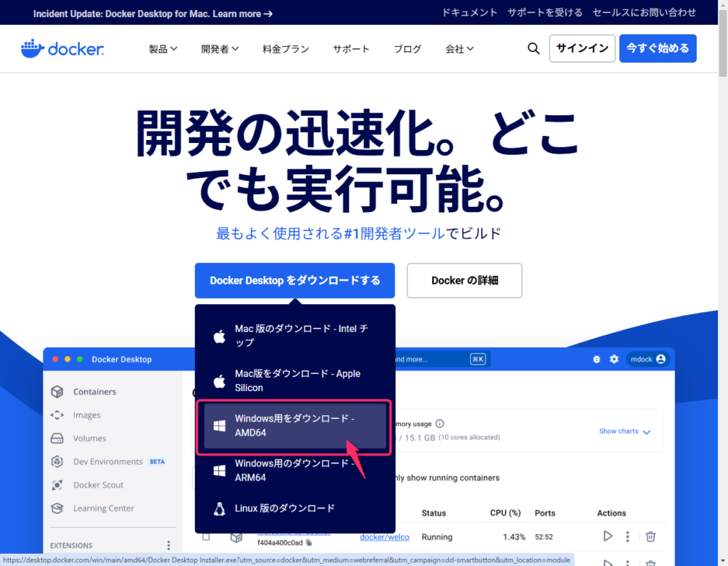Open the docker/welco image link
This screenshot has height=566, width=728.
click(385, 537)
